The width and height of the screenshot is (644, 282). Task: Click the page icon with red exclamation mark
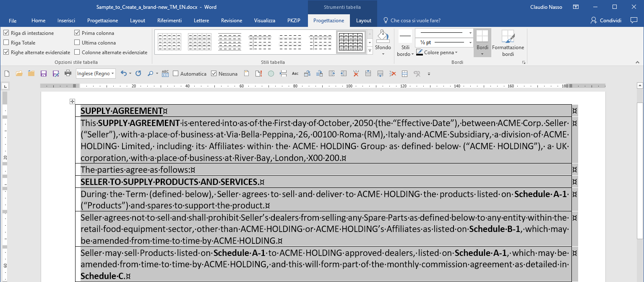[258, 74]
